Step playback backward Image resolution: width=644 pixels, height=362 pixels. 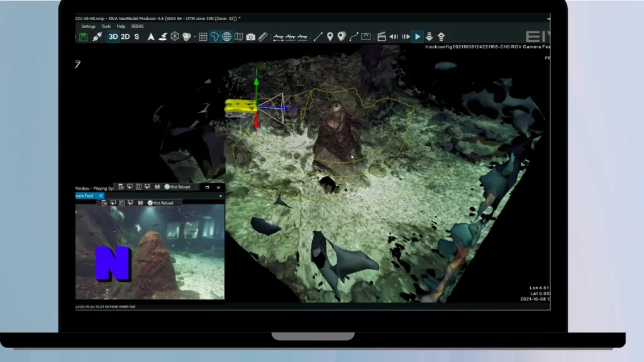394,36
